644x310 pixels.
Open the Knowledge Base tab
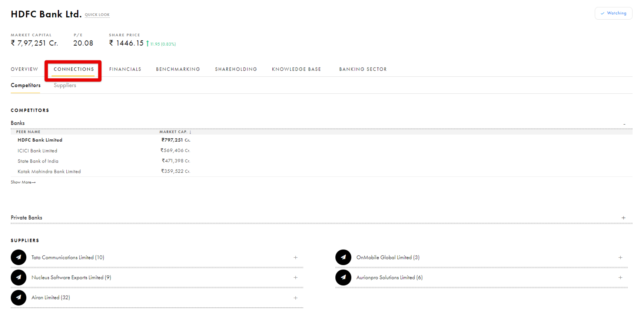(x=296, y=69)
